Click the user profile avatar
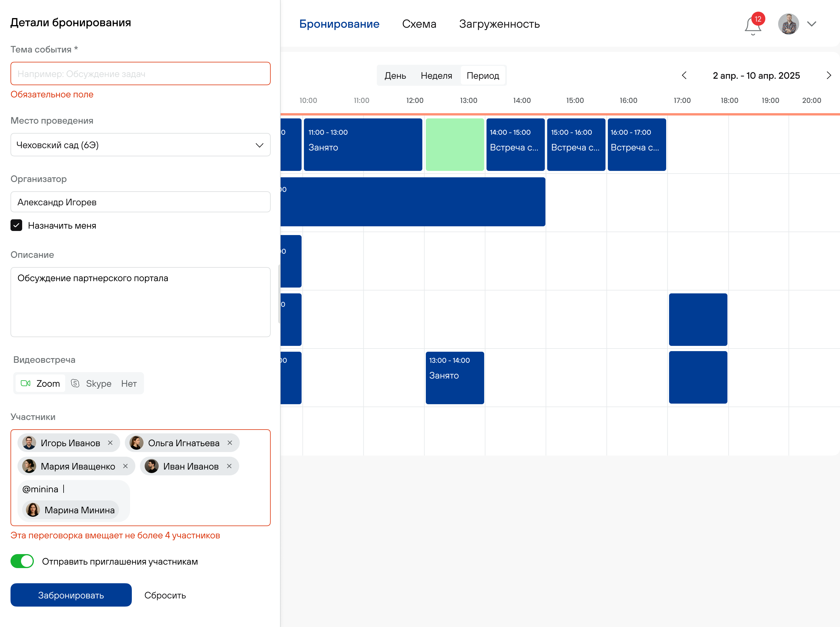 pyautogui.click(x=788, y=24)
